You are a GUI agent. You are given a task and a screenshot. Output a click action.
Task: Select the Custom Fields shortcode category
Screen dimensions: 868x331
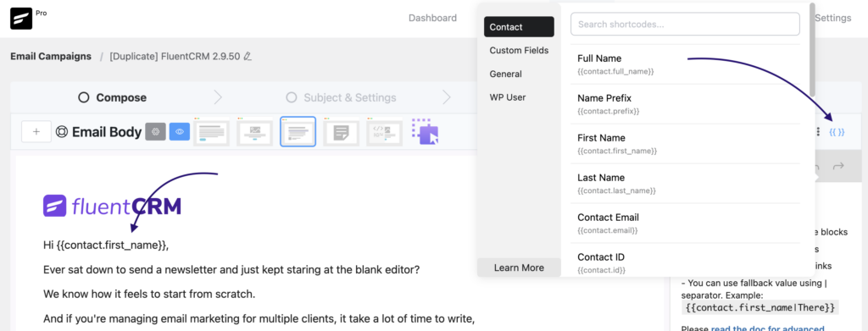click(519, 50)
